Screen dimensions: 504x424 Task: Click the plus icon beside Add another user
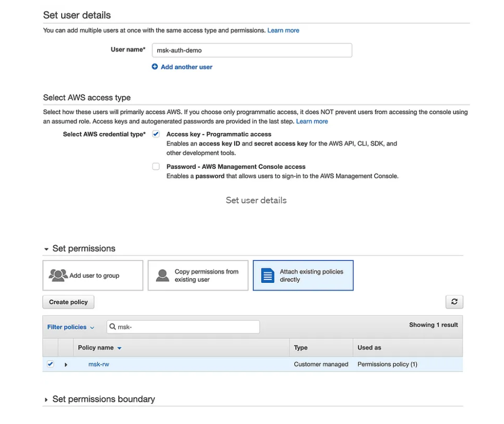pos(155,67)
